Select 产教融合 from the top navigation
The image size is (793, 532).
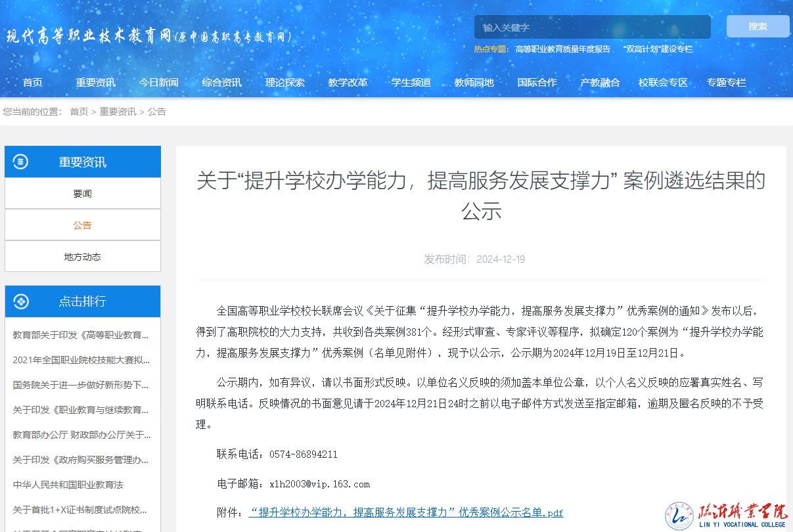tap(600, 83)
